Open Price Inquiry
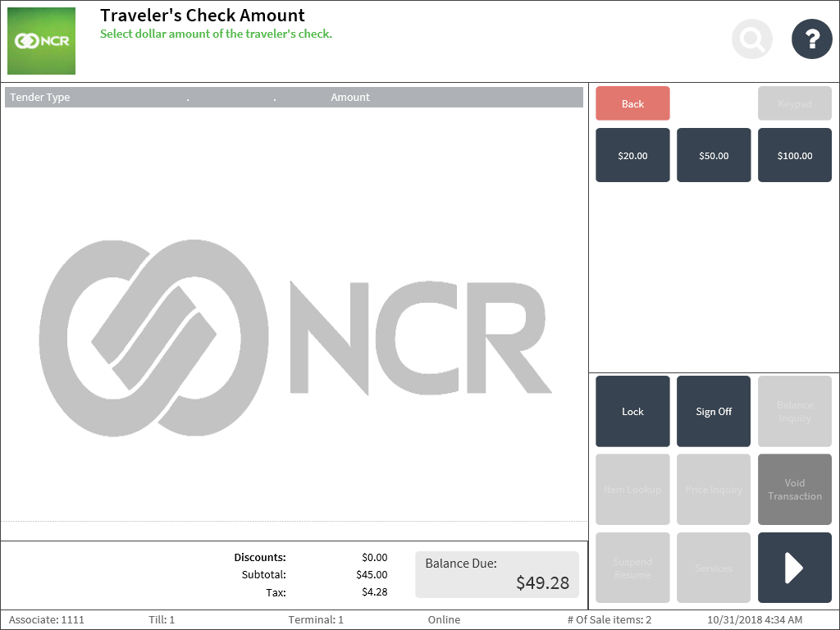This screenshot has width=840, height=630. click(x=714, y=490)
